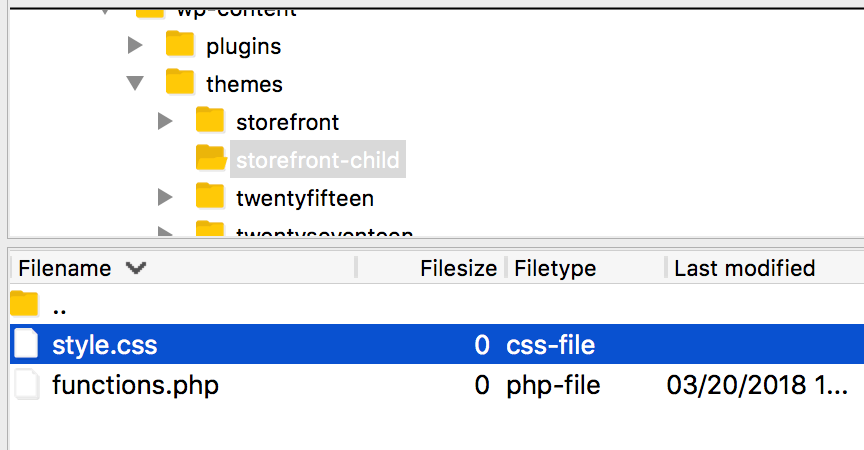Expand the twentyfifteen folder arrow

point(166,197)
